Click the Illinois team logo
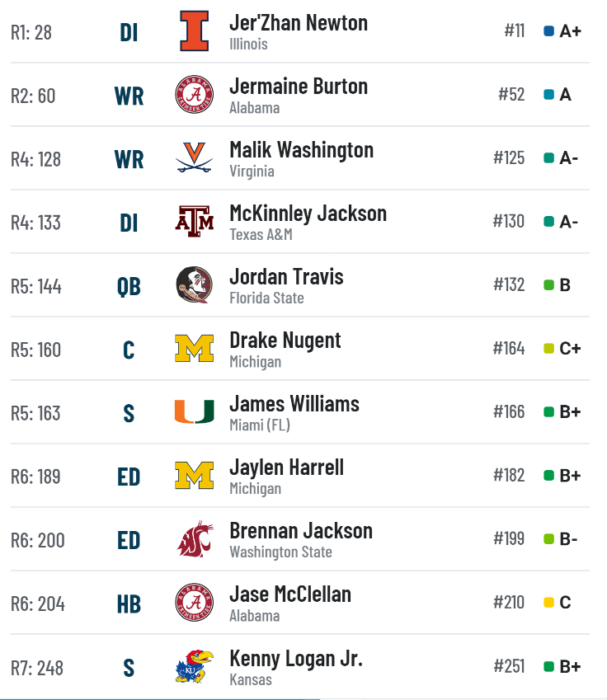 point(194,31)
